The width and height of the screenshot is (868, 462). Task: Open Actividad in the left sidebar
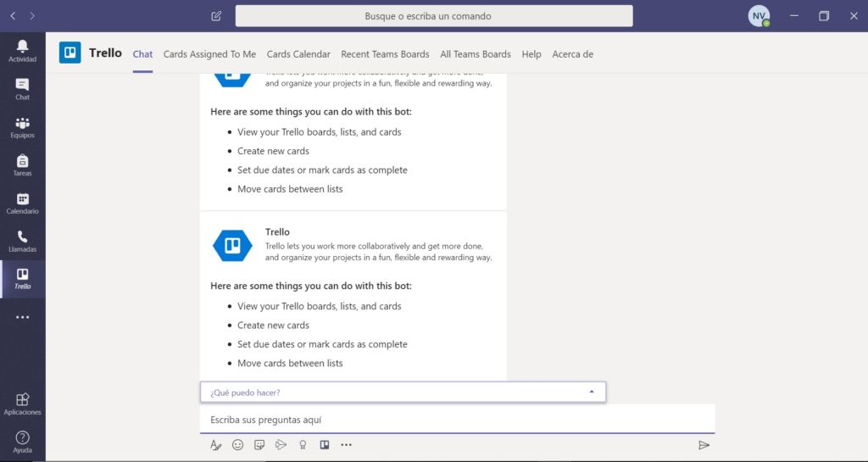point(22,50)
